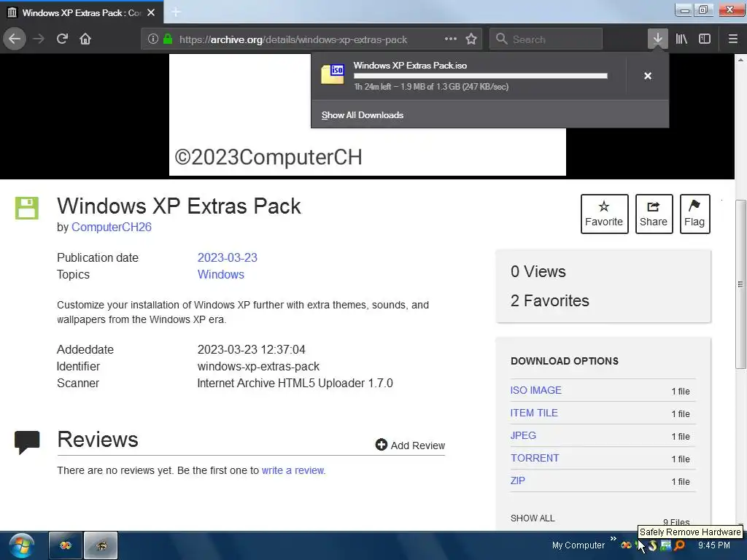Flag this item
This screenshot has width=747, height=560.
pyautogui.click(x=694, y=214)
